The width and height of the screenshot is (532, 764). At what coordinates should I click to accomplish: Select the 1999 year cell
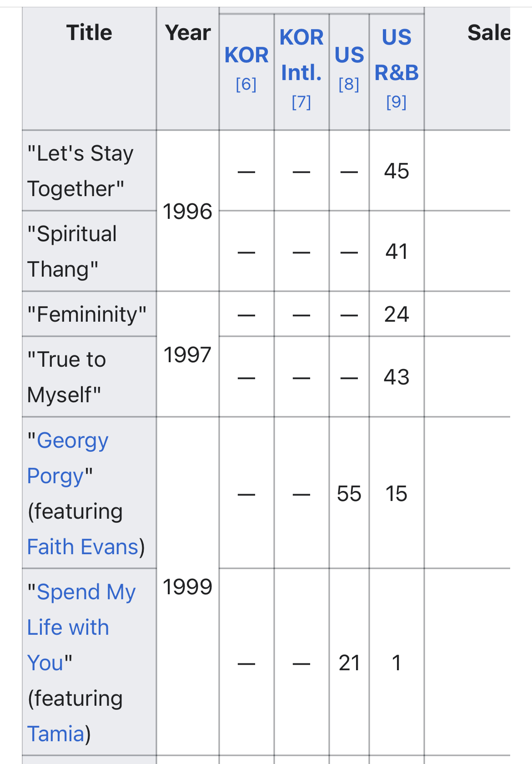click(x=187, y=587)
